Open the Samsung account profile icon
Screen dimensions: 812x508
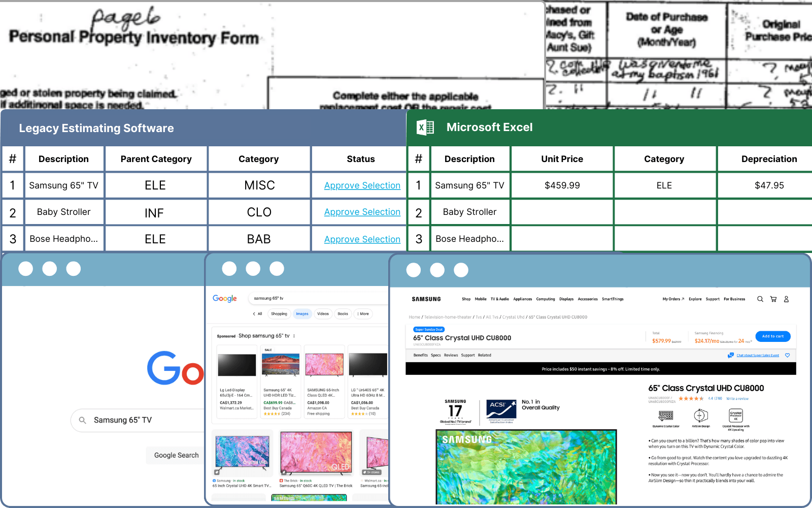click(x=786, y=299)
